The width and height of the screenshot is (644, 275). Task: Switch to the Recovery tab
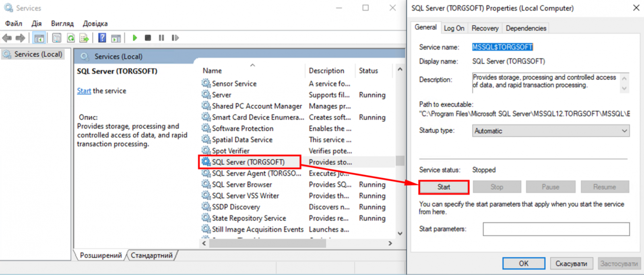coord(485,28)
